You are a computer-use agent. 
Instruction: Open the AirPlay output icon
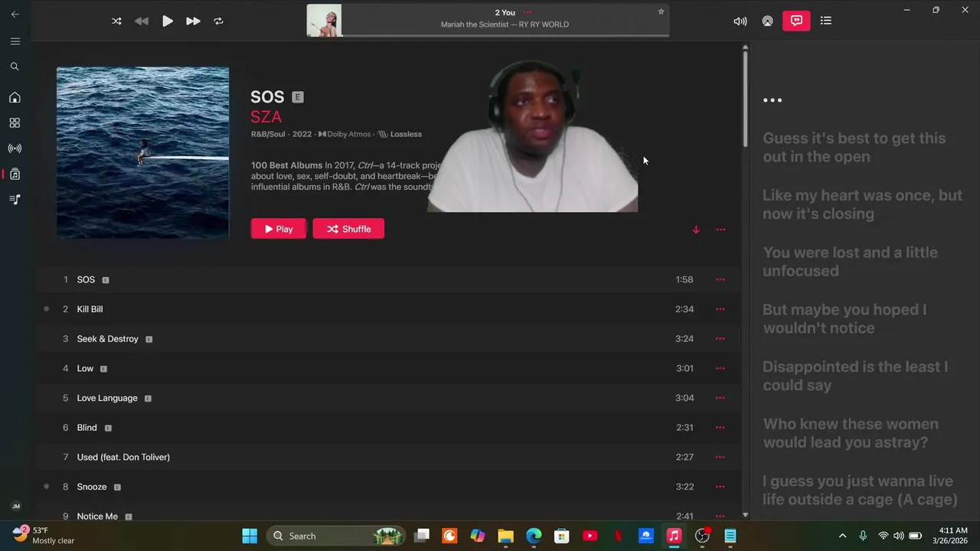pos(767,21)
